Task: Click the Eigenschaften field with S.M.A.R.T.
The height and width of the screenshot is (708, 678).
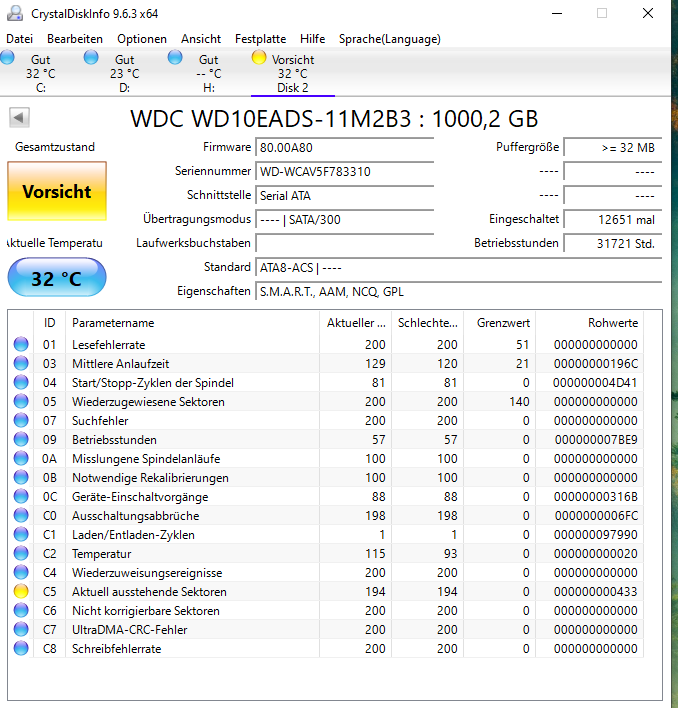Action: (459, 292)
